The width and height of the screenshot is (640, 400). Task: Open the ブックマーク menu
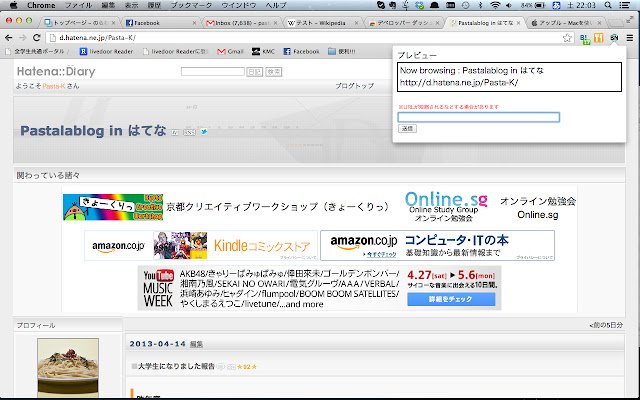click(x=191, y=5)
